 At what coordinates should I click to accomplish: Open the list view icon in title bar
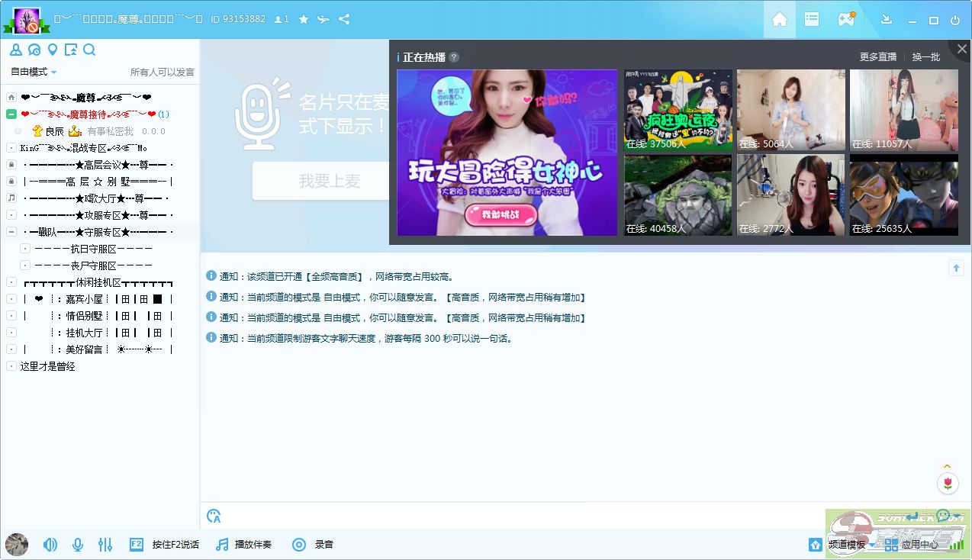812,20
